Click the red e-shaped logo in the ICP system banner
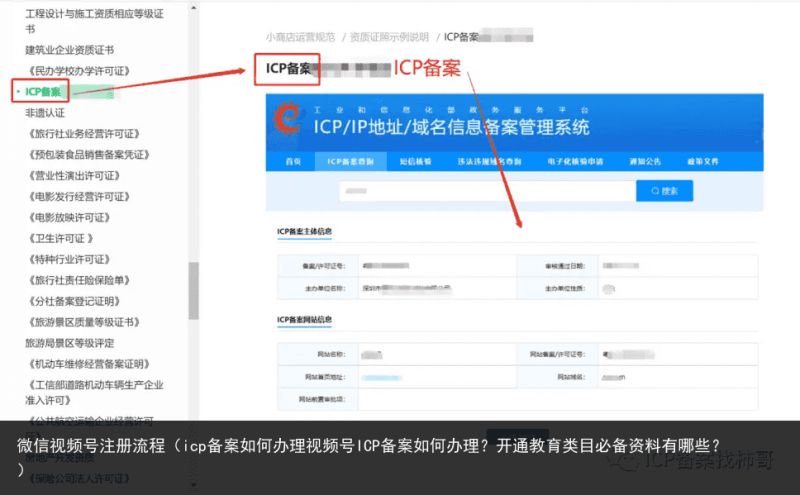 click(287, 118)
